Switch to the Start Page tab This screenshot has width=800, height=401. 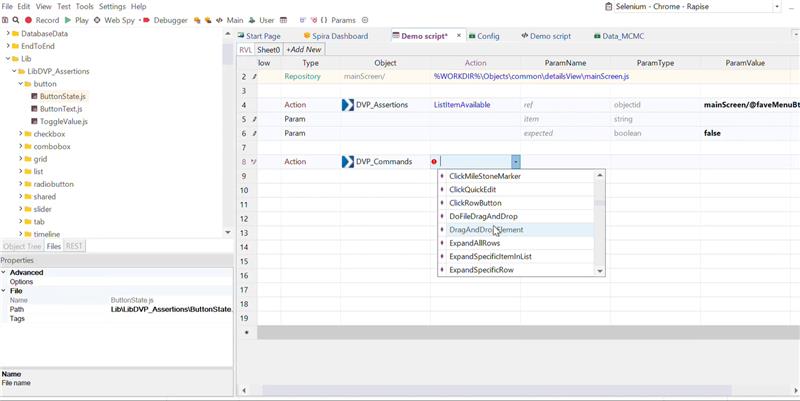click(x=259, y=36)
